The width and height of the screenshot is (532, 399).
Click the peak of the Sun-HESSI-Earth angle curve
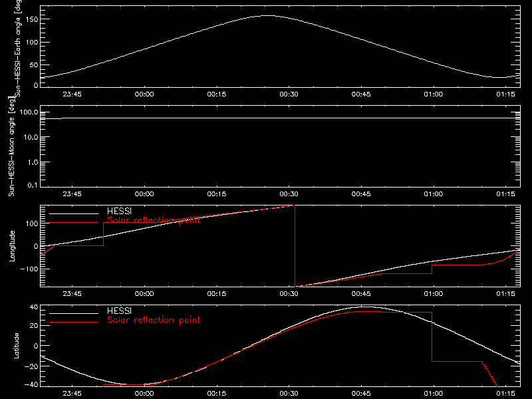pos(268,15)
